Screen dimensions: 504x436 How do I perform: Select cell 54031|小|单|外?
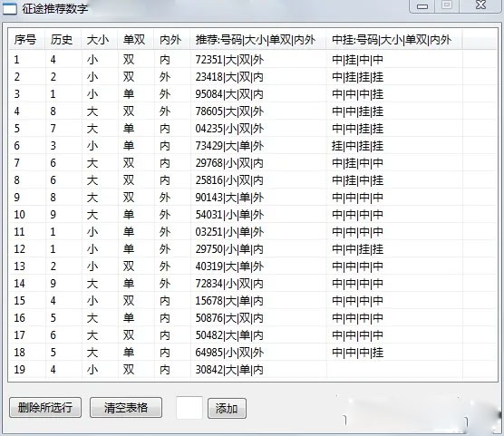click(x=229, y=215)
